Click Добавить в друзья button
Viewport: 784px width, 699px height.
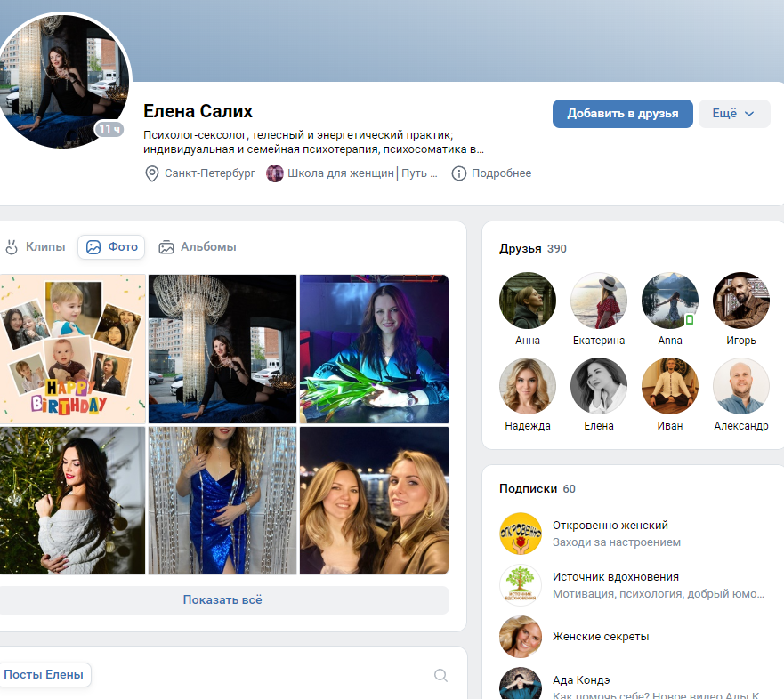point(623,114)
